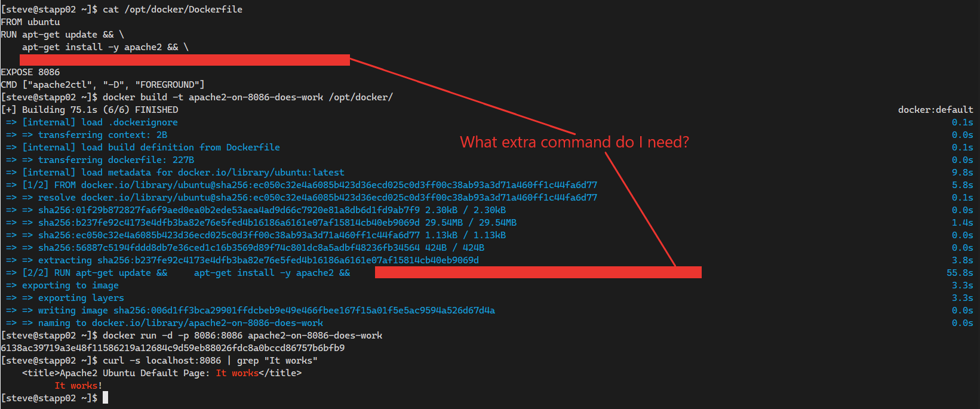
Task: Click the CMD apache2ctl FOREGROUND line
Action: tap(103, 85)
